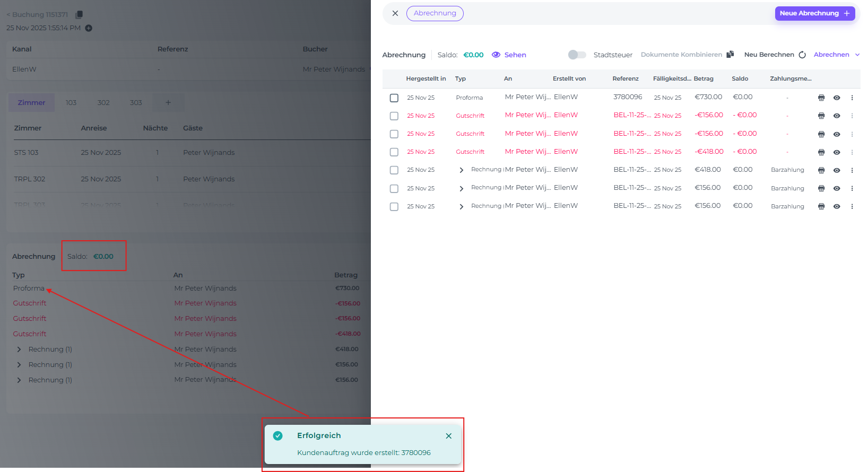This screenshot has width=868, height=472.
Task: Dismiss the Erfolgreich success notification
Action: pyautogui.click(x=448, y=436)
